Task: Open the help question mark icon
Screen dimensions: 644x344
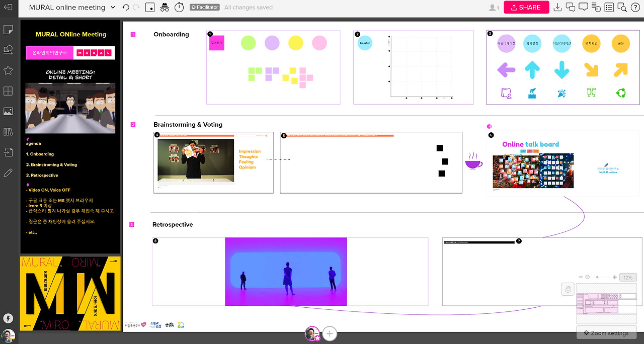Action: [x=635, y=8]
